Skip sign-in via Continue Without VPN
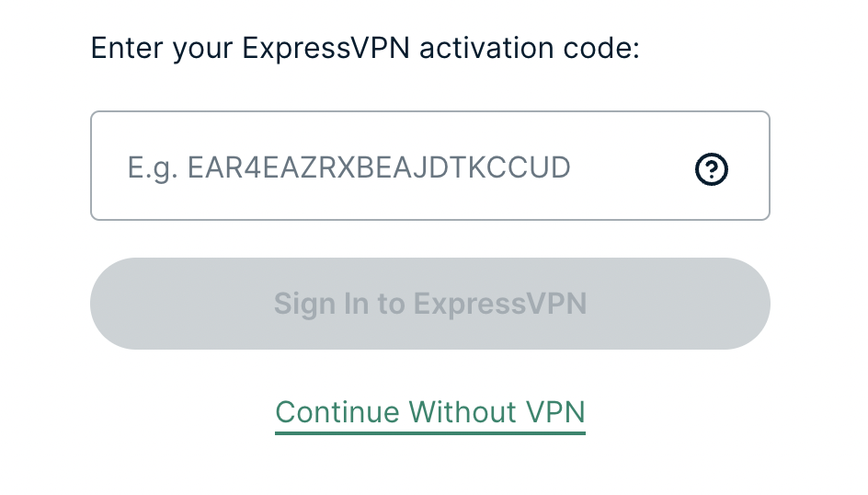868x495 pixels. point(430,413)
